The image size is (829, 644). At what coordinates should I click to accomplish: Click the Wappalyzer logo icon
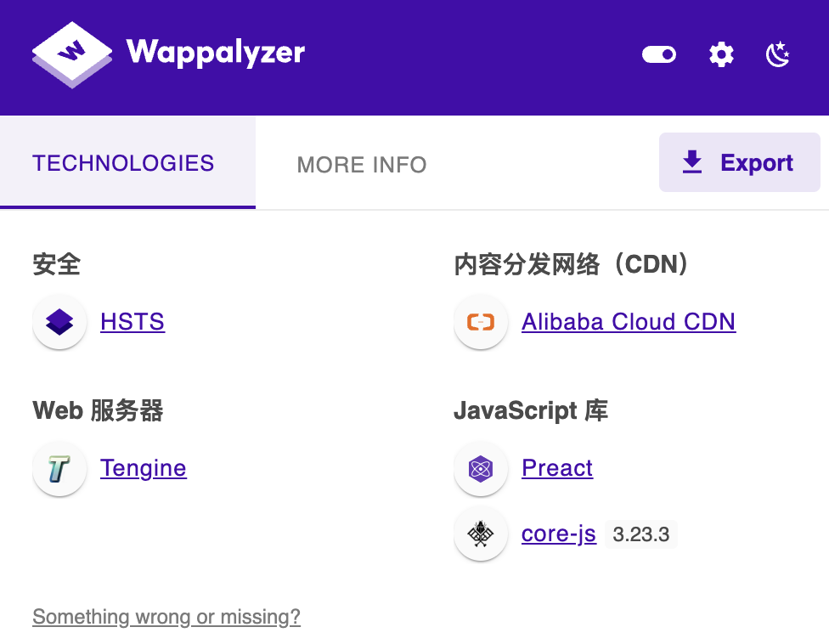tap(72, 54)
